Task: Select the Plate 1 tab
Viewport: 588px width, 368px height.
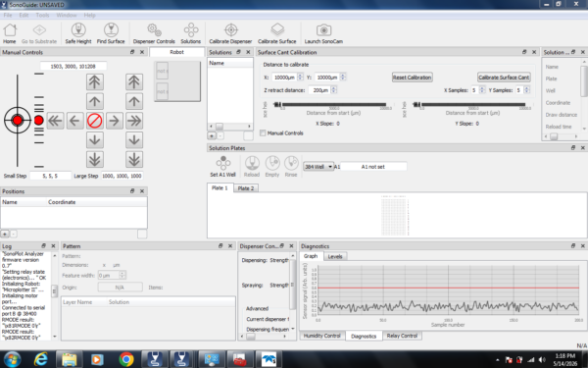Action: pyautogui.click(x=220, y=187)
